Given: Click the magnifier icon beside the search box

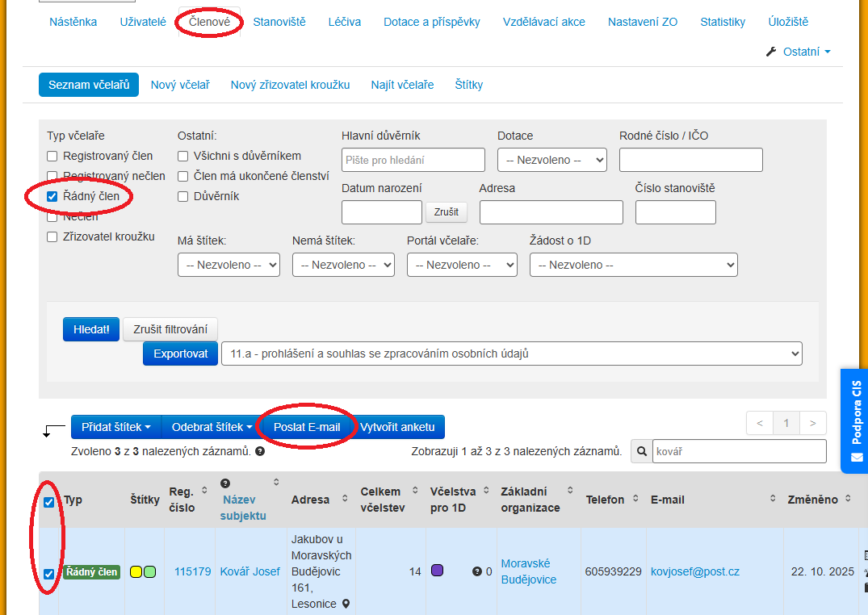Looking at the screenshot, I should click(x=642, y=451).
